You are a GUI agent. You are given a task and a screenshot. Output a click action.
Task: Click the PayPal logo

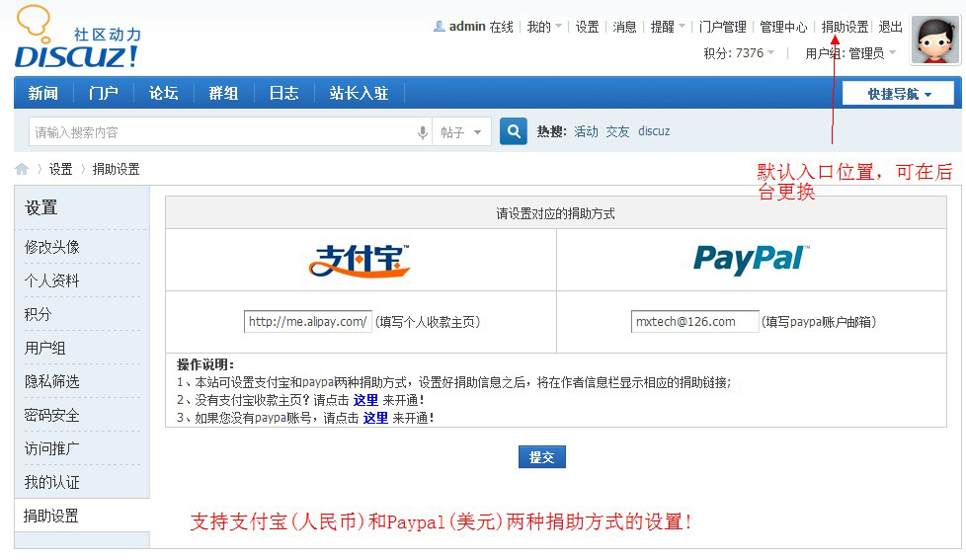(x=751, y=260)
